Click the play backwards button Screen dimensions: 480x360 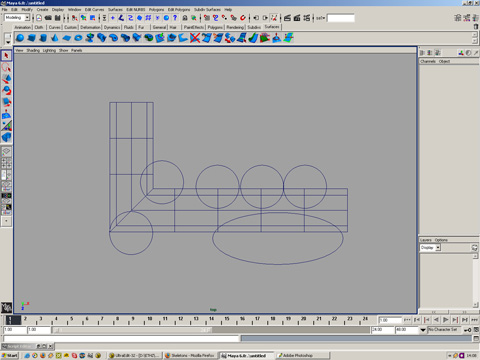tap(436, 320)
